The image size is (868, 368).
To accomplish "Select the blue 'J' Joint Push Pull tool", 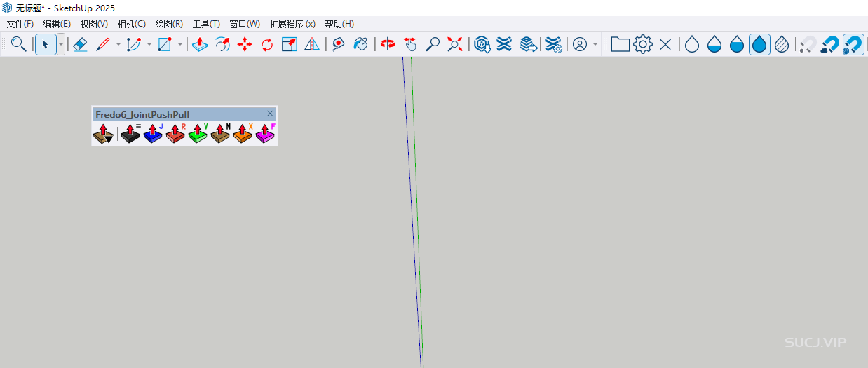I will pos(153,133).
